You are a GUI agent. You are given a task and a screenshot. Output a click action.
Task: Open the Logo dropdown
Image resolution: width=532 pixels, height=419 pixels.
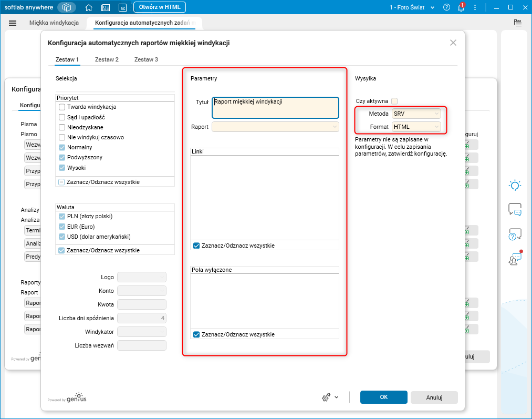pyautogui.click(x=142, y=277)
